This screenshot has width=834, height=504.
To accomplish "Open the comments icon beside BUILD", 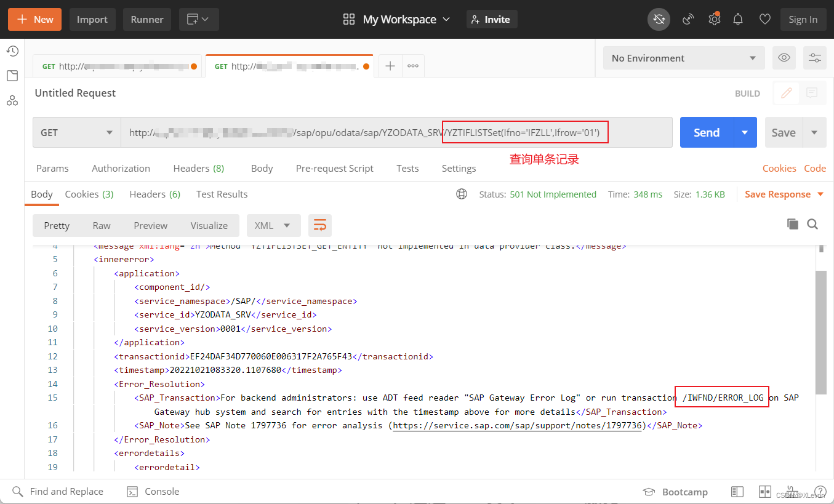I will click(812, 94).
